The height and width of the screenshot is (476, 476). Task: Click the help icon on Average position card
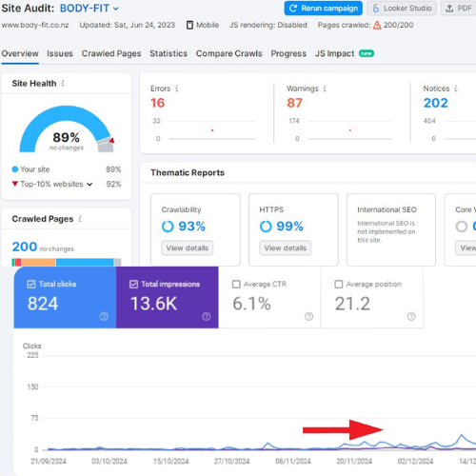pos(411,316)
